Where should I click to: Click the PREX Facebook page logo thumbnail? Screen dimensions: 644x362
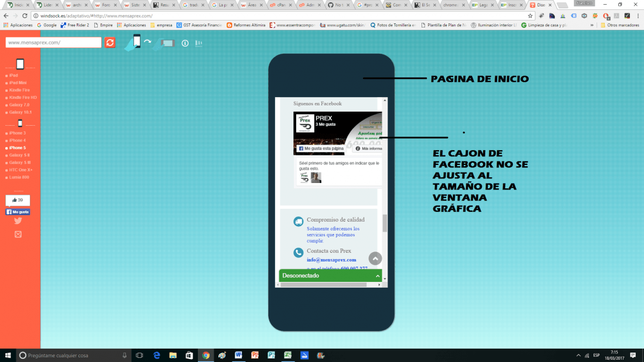coord(305,123)
